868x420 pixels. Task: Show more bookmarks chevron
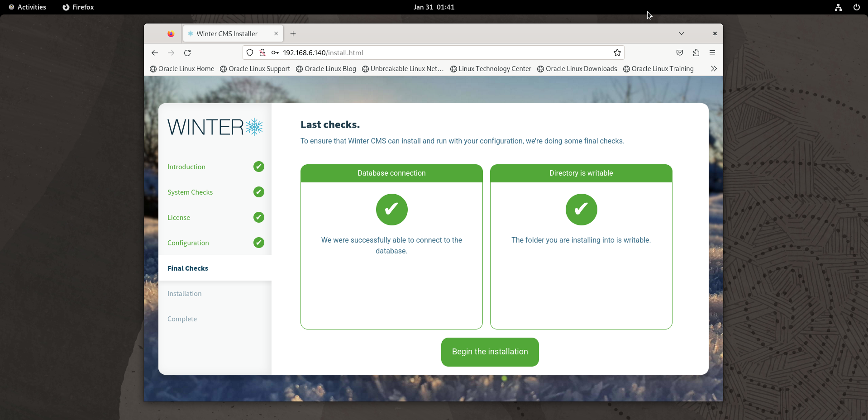[x=714, y=69]
